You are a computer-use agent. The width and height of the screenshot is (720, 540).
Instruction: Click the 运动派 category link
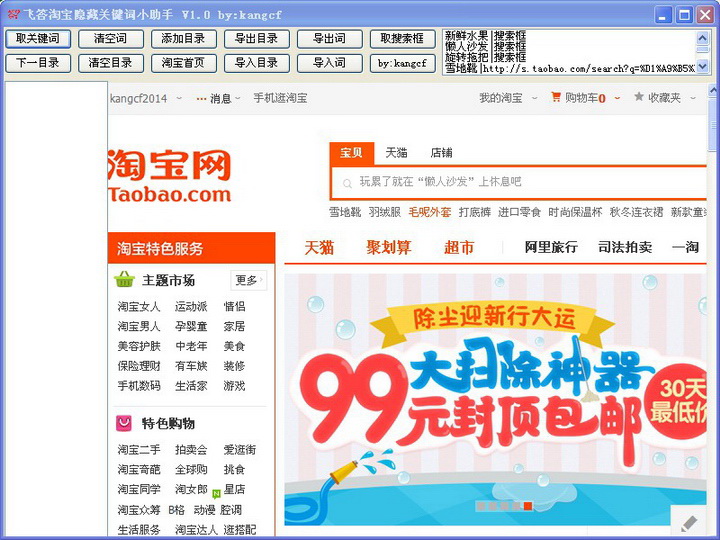(x=191, y=306)
